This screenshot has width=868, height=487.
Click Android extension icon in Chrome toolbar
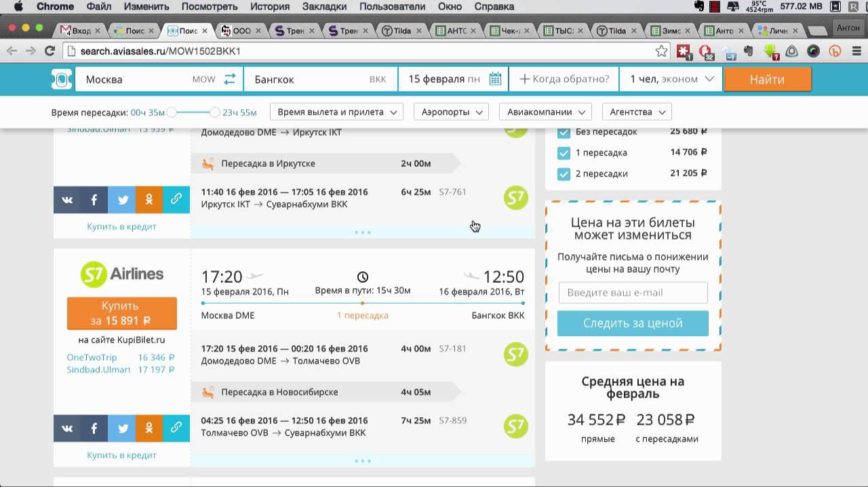(770, 51)
